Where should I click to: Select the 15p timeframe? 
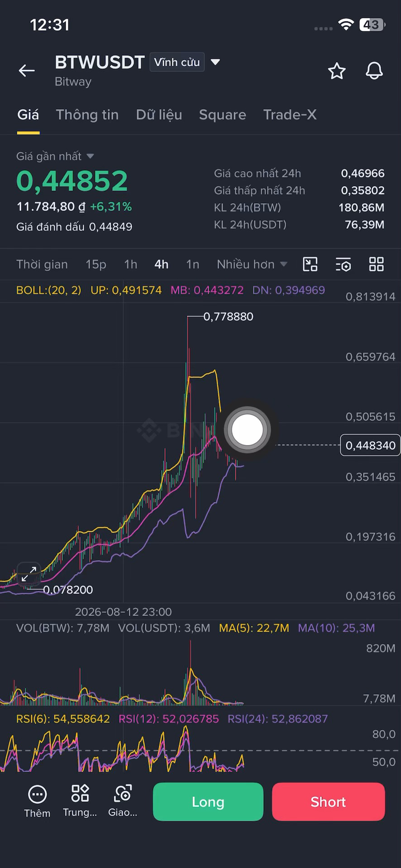click(x=96, y=264)
